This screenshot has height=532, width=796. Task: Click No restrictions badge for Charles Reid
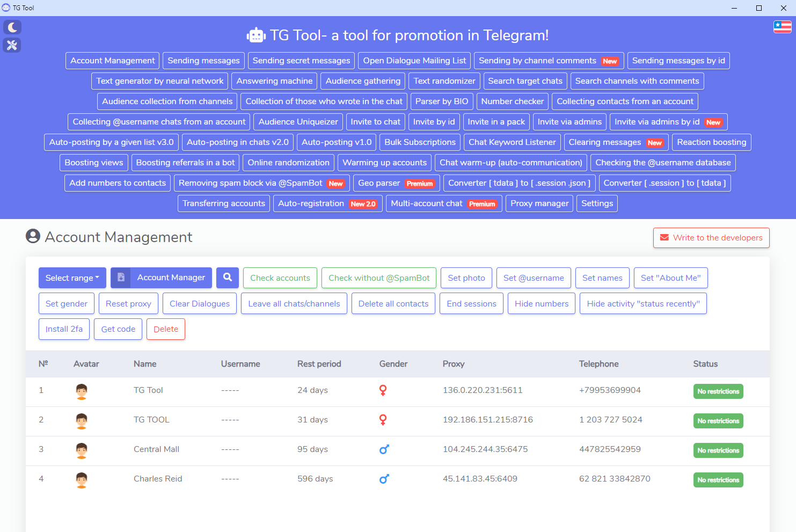click(718, 480)
